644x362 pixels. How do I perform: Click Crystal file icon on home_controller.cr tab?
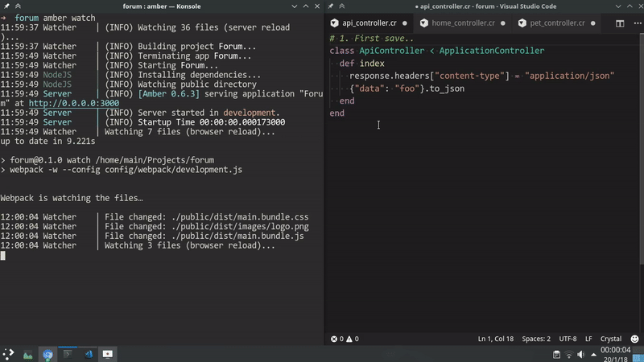click(424, 23)
